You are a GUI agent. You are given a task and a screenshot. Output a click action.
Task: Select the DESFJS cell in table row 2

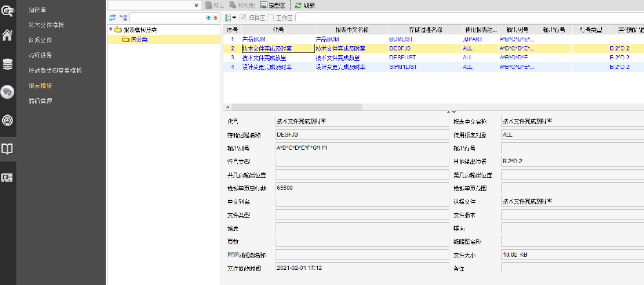point(425,48)
